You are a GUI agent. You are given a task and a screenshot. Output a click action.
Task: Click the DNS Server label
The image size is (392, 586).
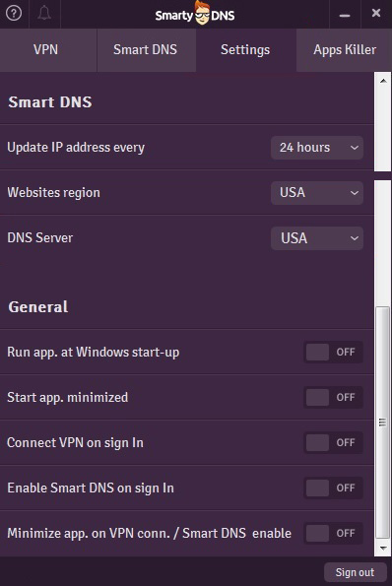(x=40, y=238)
